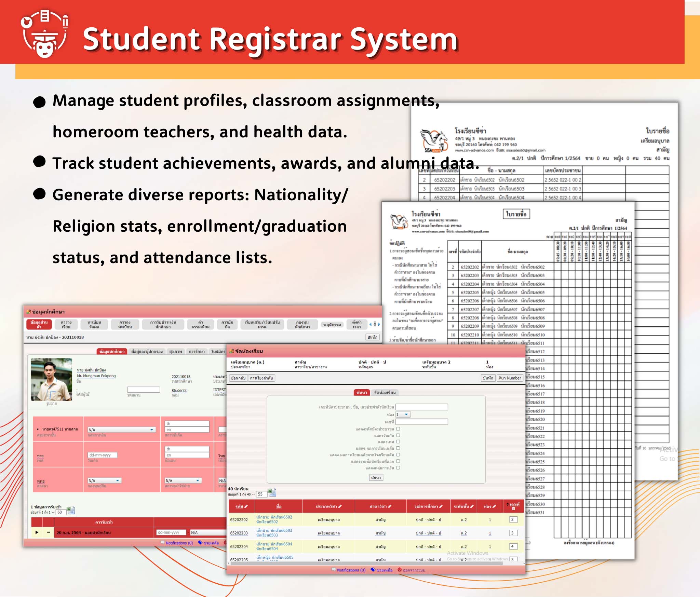
Task: Switch to the จัดห้องเรียน tab beside ค้นหา
Action: [384, 392]
